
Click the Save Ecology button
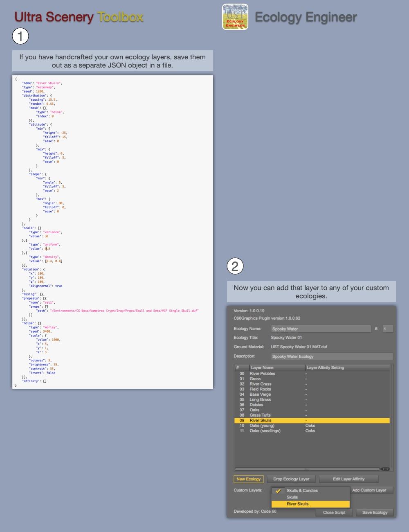[x=375, y=512]
